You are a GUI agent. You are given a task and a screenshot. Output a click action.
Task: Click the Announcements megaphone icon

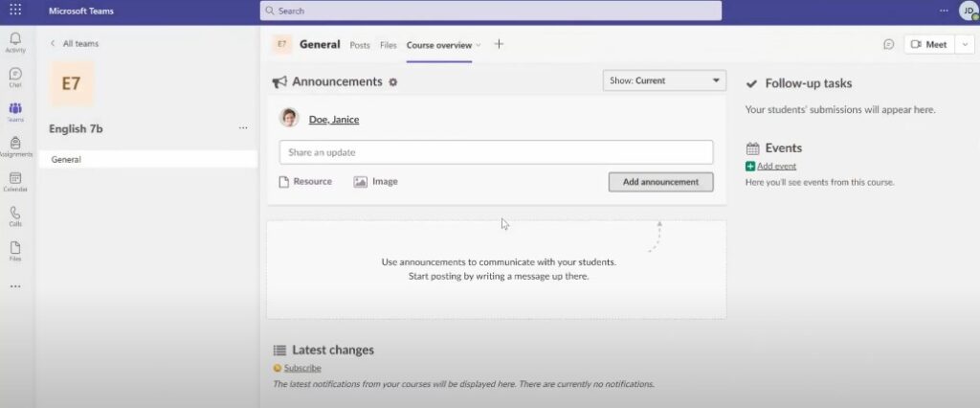click(279, 82)
